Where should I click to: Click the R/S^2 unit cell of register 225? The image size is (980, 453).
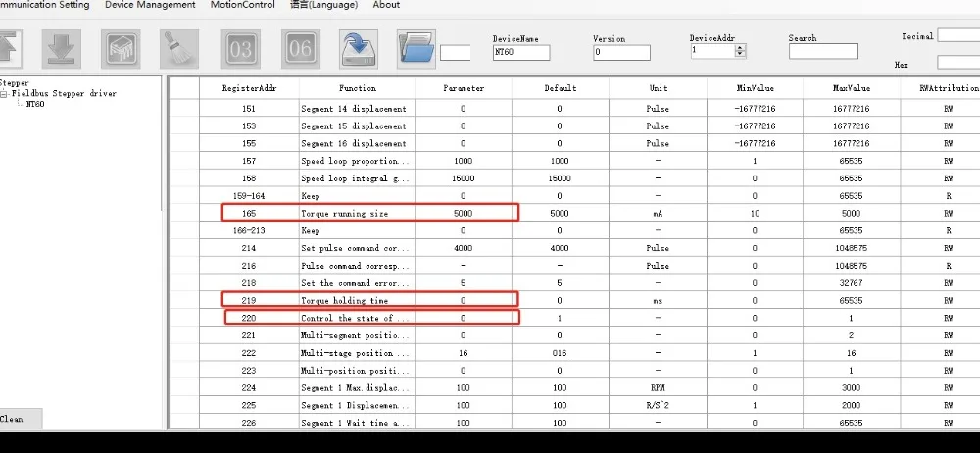[659, 406]
